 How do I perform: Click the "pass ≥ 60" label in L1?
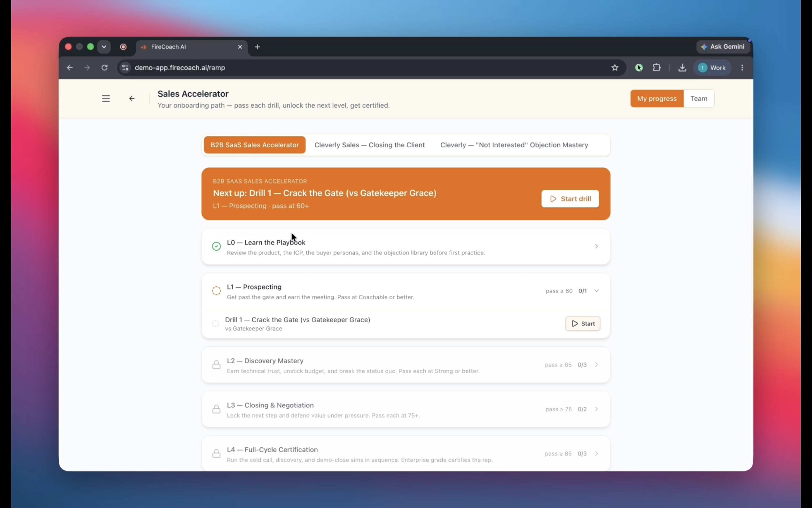point(559,291)
